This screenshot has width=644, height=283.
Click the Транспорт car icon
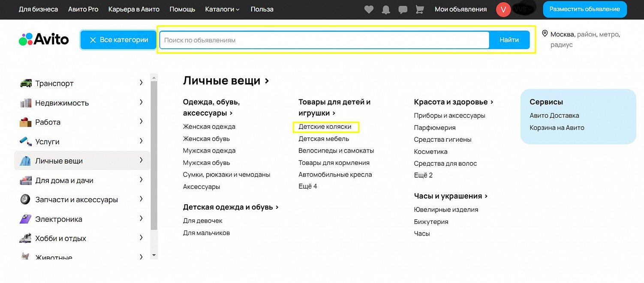click(x=26, y=83)
